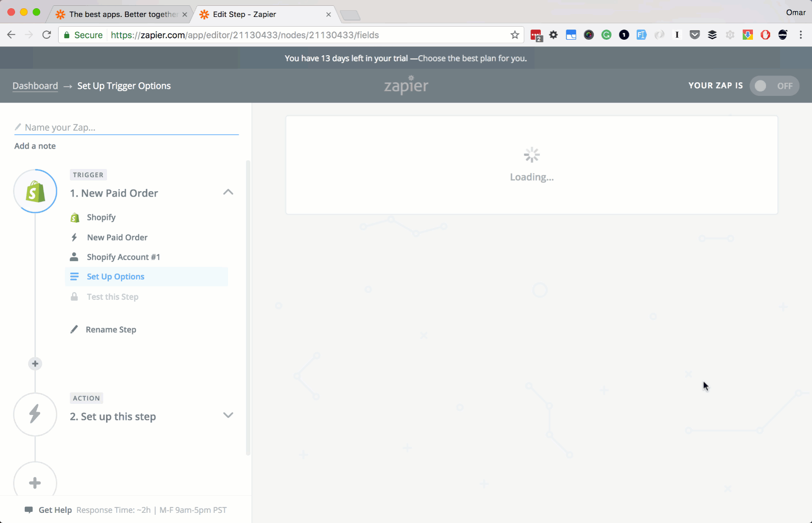This screenshot has width=812, height=523.
Task: Click the red Opera-style extension icon
Action: click(x=765, y=35)
